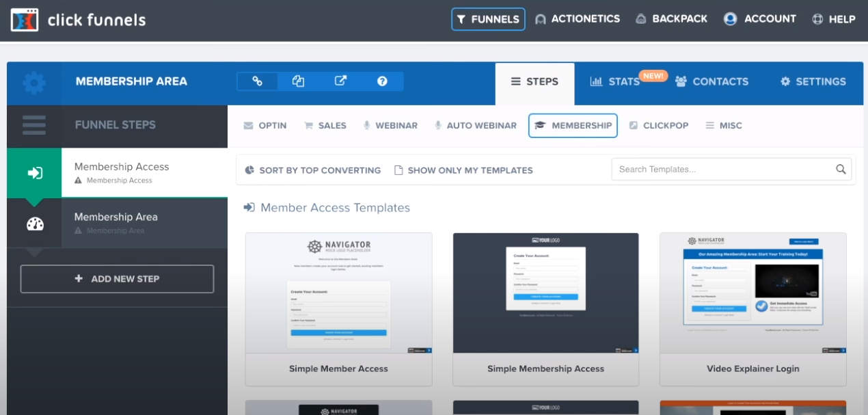Click the Member Access Templates heading
This screenshot has height=415, width=868.
335,208
